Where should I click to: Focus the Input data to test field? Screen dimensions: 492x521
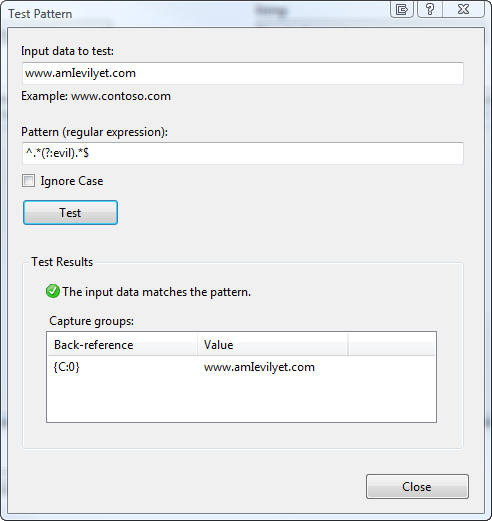coord(243,73)
